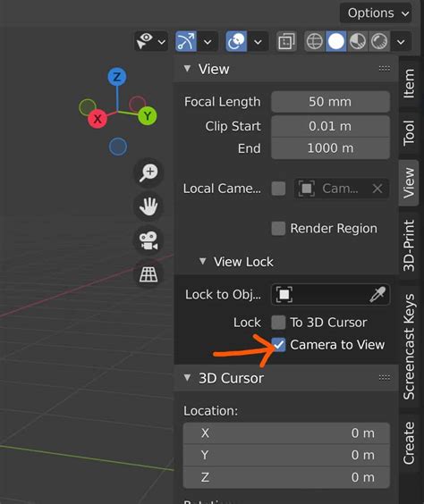Toggle X-Ray mode icon
Screen dimensions: 424x504
click(286, 41)
